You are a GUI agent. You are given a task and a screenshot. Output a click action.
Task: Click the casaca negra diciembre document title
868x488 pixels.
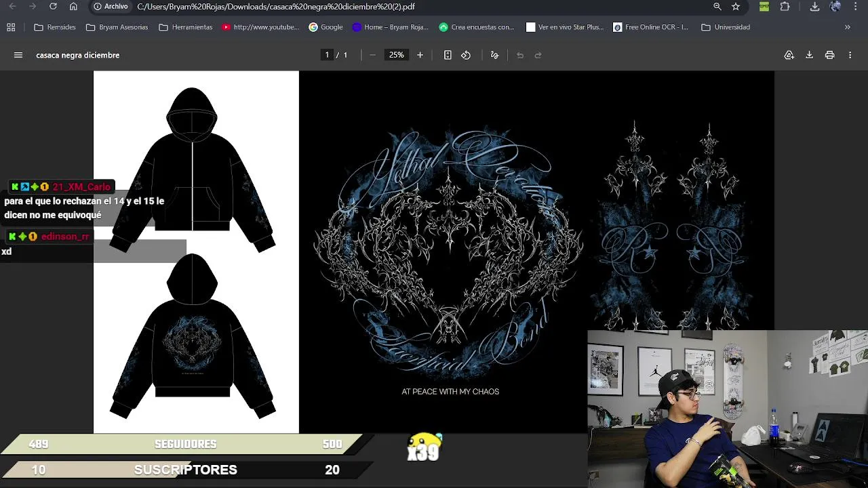(x=77, y=55)
